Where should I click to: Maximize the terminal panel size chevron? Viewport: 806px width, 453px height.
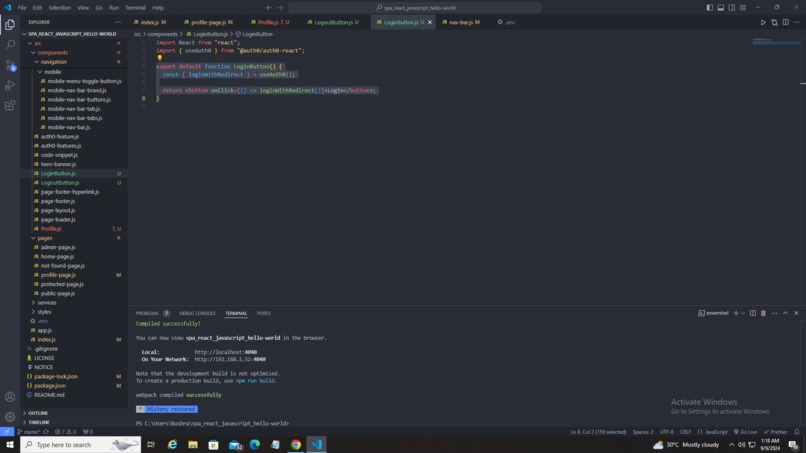coord(785,313)
